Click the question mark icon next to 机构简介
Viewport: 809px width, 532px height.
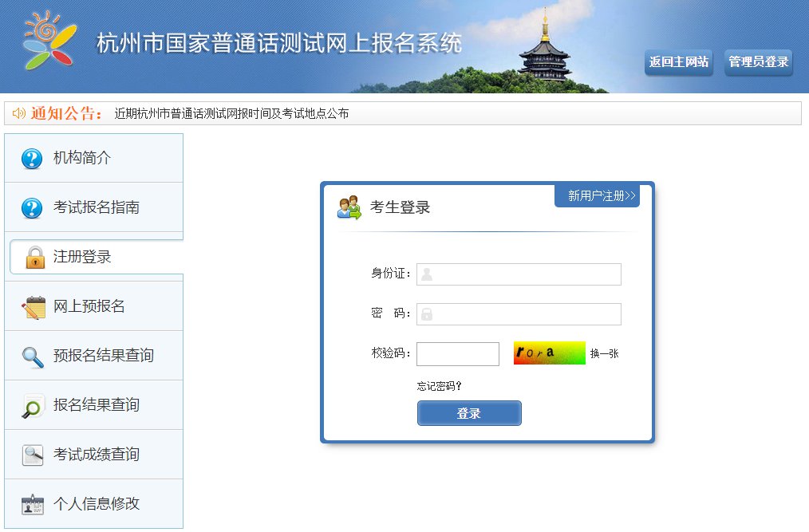tap(32, 159)
